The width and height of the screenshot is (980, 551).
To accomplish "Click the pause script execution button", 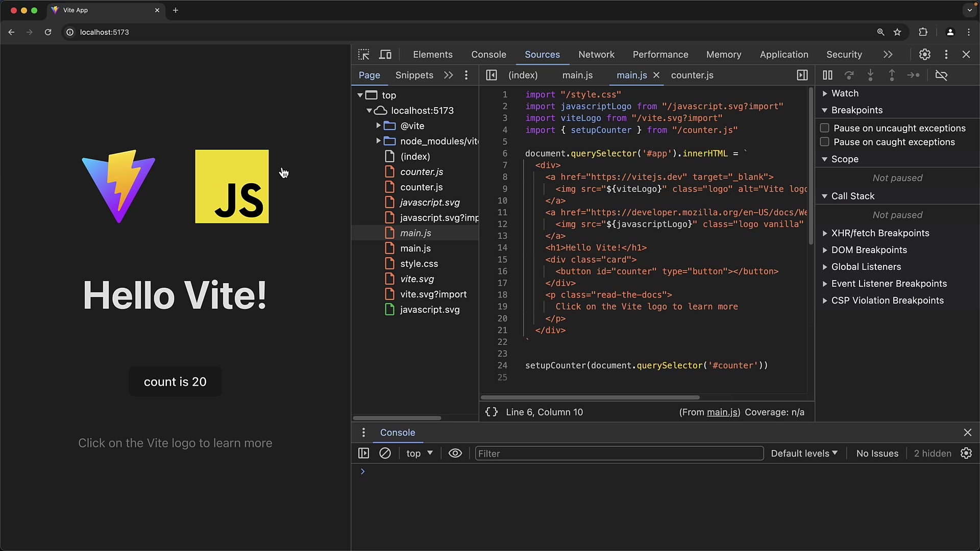I will pos(827,75).
